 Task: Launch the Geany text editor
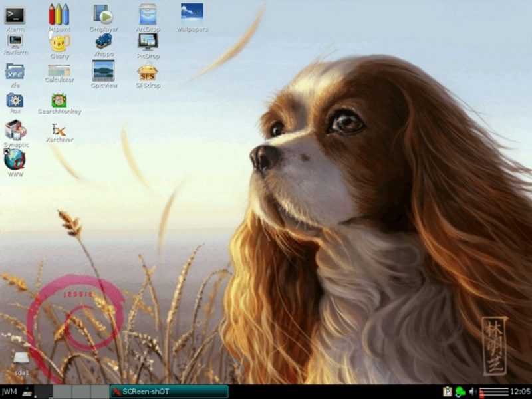pos(59,45)
